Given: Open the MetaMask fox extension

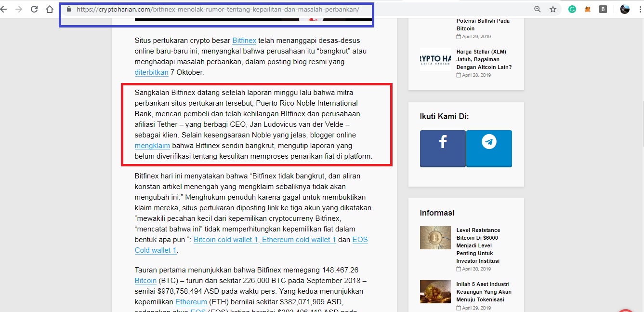Looking at the screenshot, I should point(588,9).
